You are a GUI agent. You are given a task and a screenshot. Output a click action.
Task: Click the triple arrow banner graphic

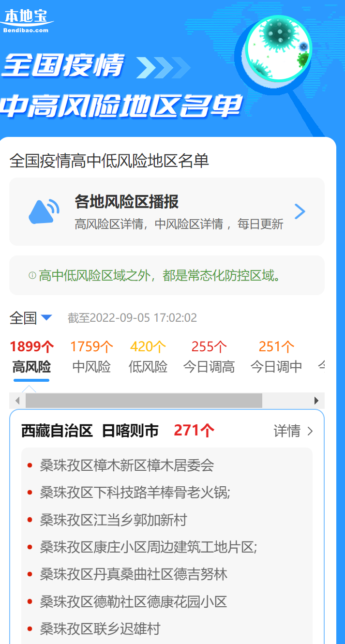164,67
